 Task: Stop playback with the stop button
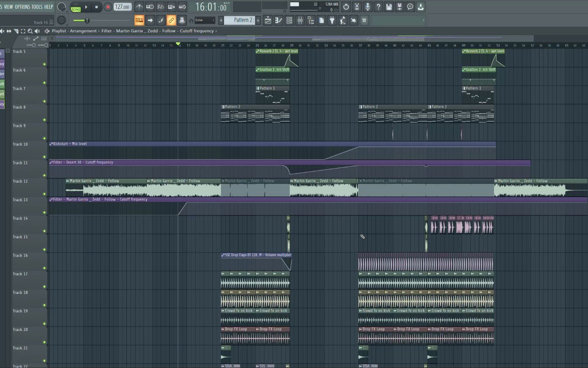tap(96, 7)
